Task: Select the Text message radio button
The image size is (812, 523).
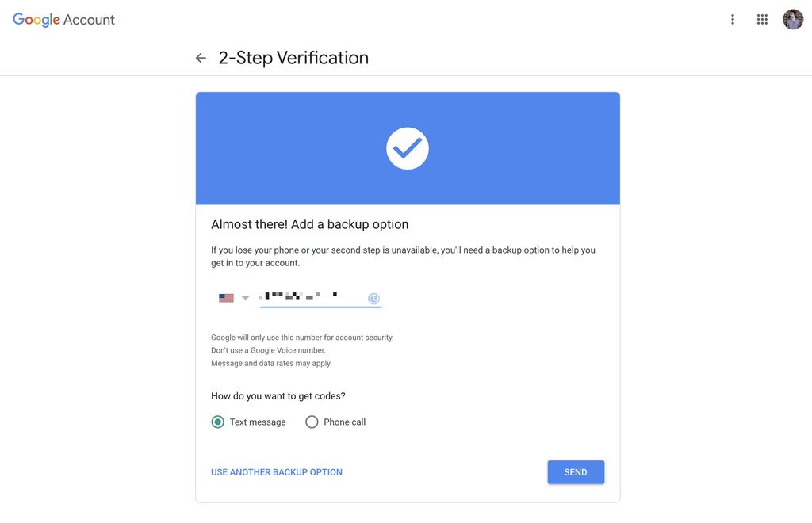Action: coord(217,422)
